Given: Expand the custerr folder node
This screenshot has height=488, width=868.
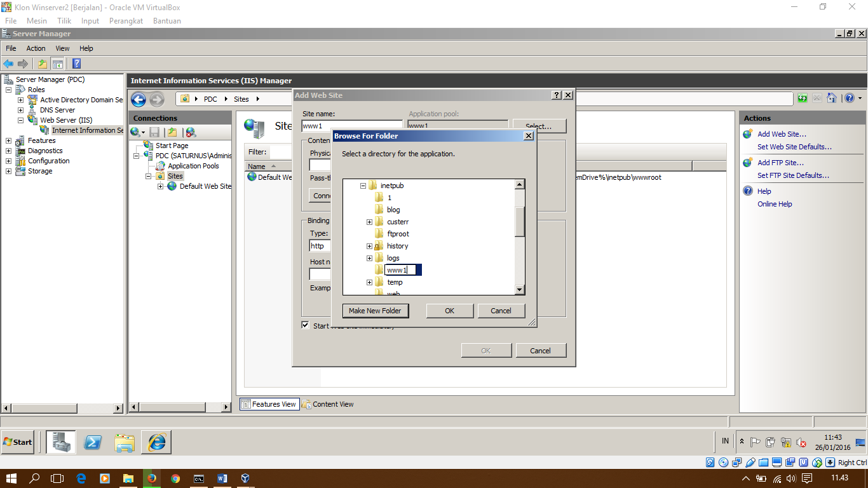Looking at the screenshot, I should (x=369, y=222).
